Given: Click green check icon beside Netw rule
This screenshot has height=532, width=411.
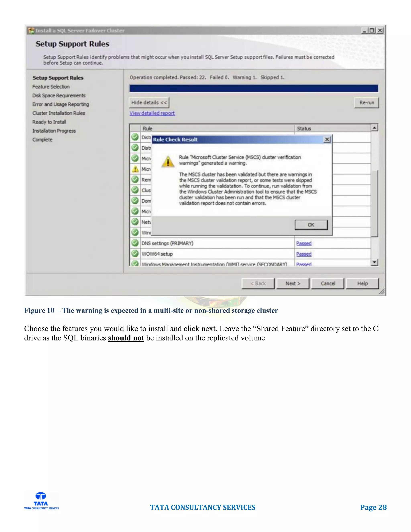Looking at the screenshot, I should click(135, 222).
